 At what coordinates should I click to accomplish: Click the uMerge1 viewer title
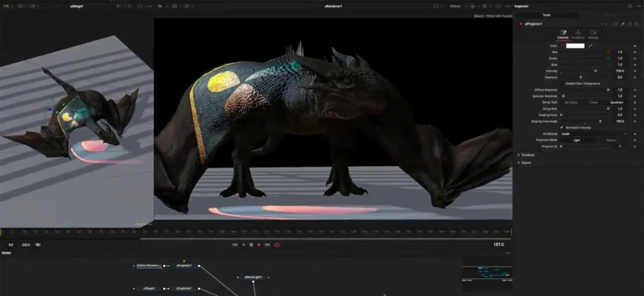(77, 6)
